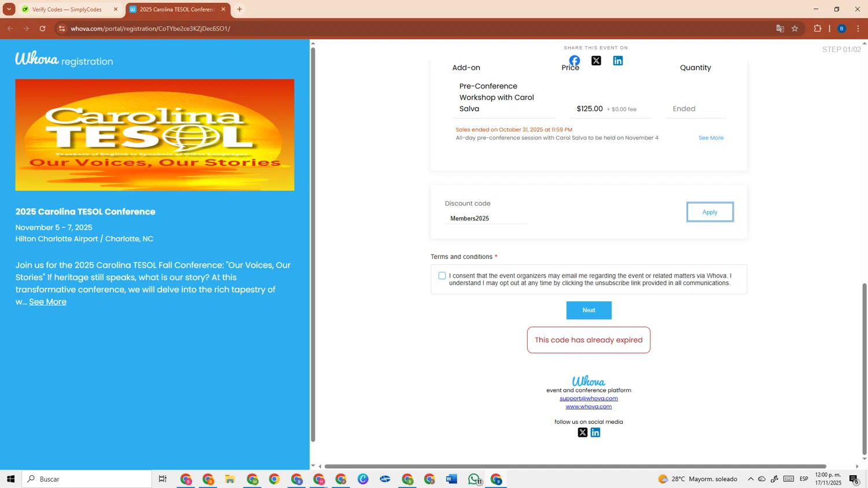
Task: Click the sidebar vertical scrollbar
Action: [313, 245]
